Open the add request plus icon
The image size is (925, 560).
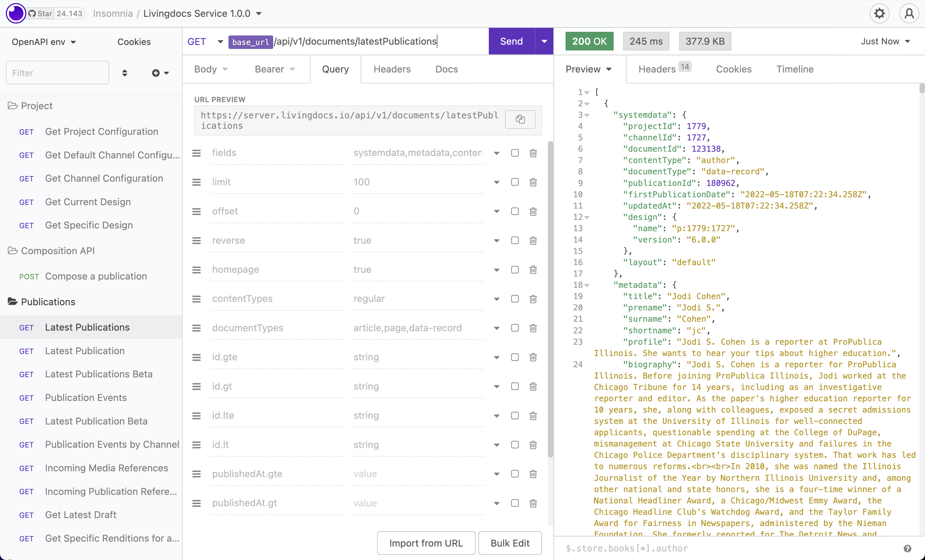[156, 73]
